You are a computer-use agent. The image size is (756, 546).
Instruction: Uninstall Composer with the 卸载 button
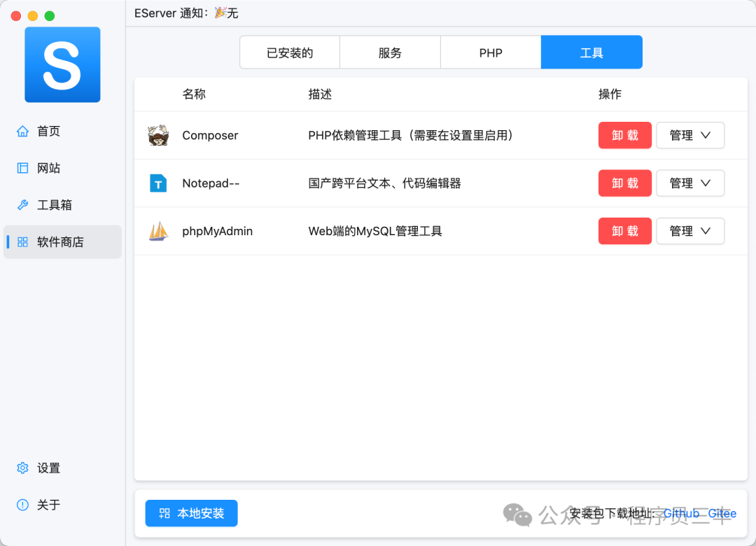pos(625,135)
